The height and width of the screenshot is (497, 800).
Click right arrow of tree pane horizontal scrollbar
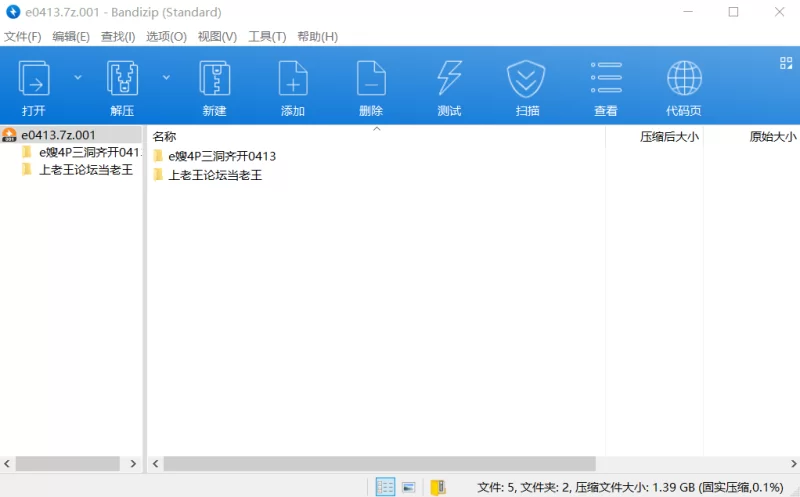pyautogui.click(x=133, y=463)
